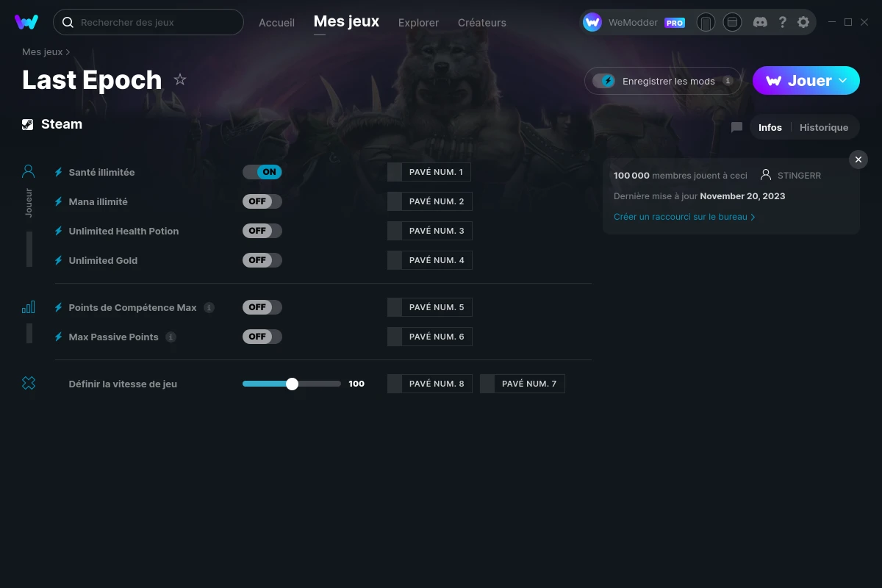Enable the Unlimited Gold toggle
Viewport: 882px width, 588px height.
pyautogui.click(x=262, y=260)
